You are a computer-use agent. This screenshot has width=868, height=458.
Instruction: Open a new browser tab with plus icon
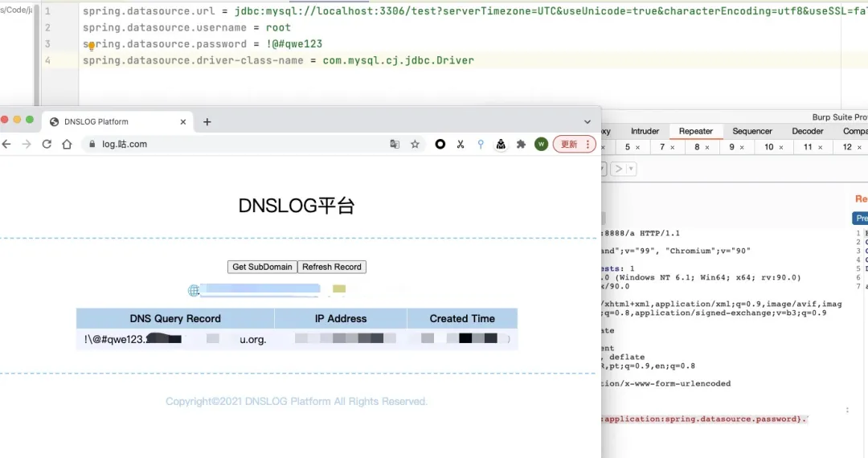point(207,122)
